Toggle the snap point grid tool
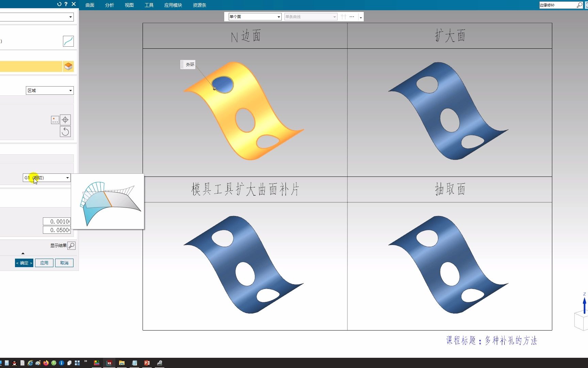Screen dimensions: 588x368 click(343, 16)
